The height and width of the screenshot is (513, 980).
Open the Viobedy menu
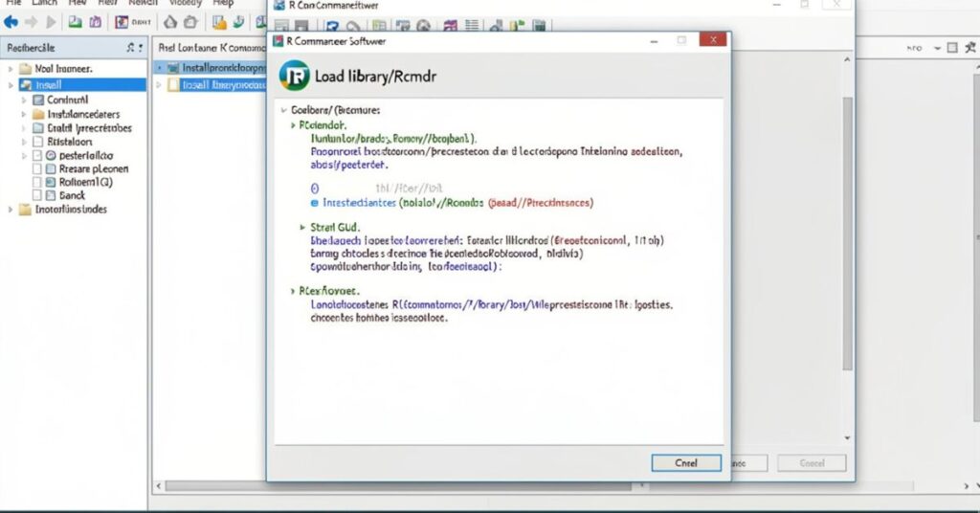point(186,3)
